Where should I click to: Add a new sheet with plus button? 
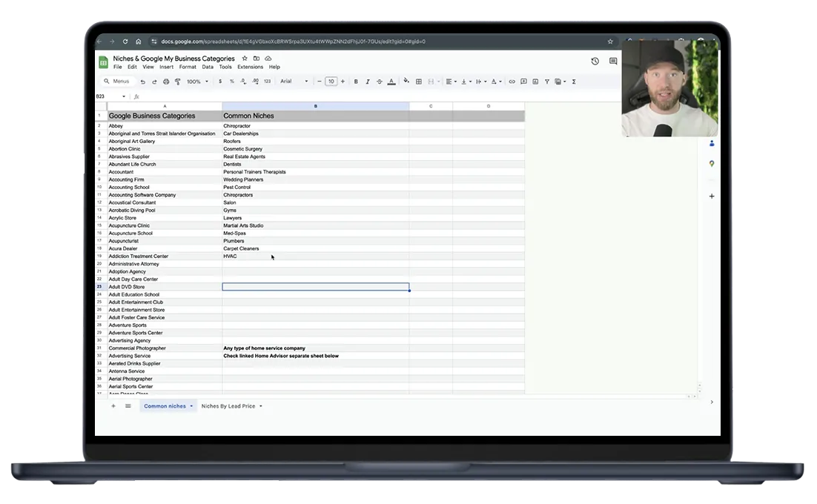click(x=113, y=406)
